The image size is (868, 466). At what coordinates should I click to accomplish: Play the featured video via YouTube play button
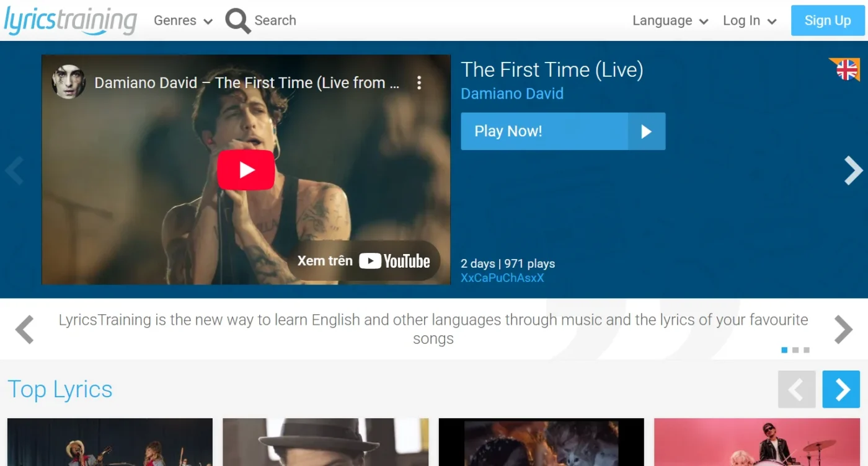246,170
